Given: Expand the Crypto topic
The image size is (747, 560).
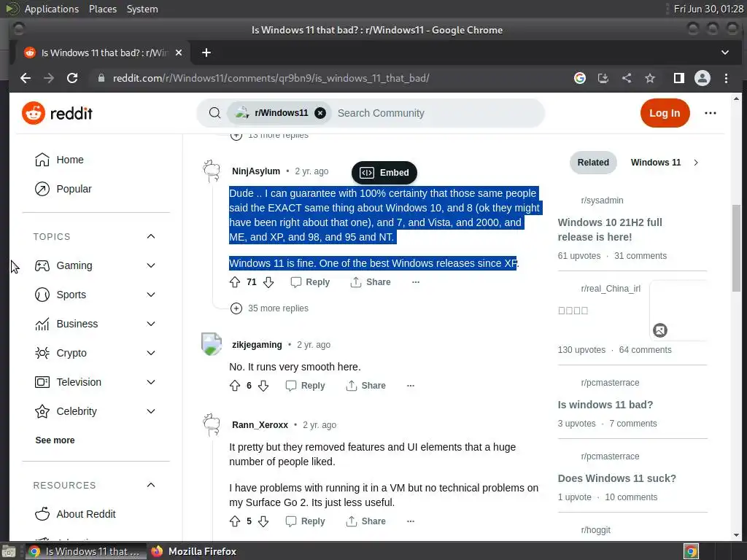Looking at the screenshot, I should click(x=151, y=353).
